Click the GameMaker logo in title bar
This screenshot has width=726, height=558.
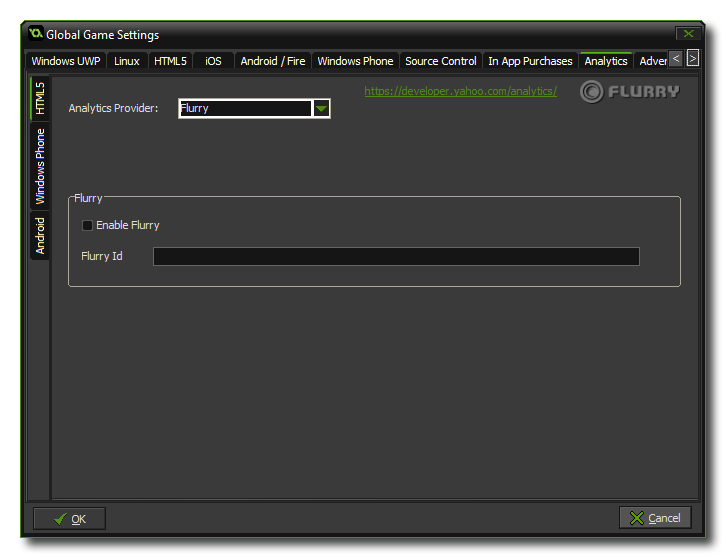35,34
